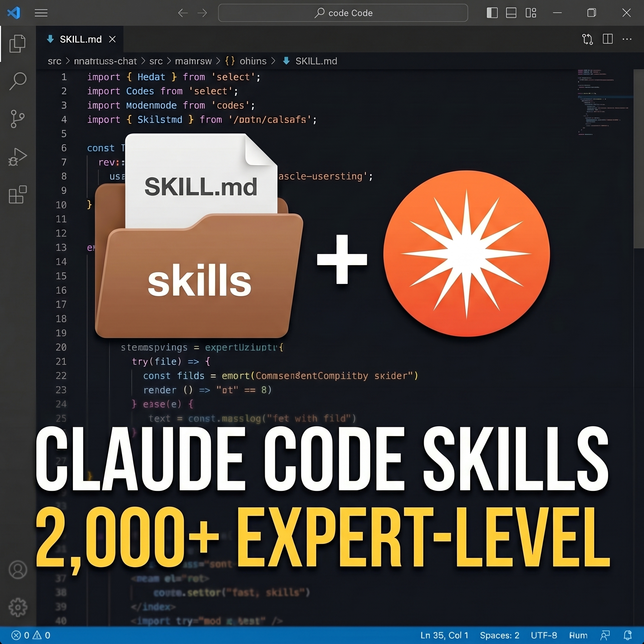Close the SKILL.md tab
The height and width of the screenshot is (644, 644).
112,39
